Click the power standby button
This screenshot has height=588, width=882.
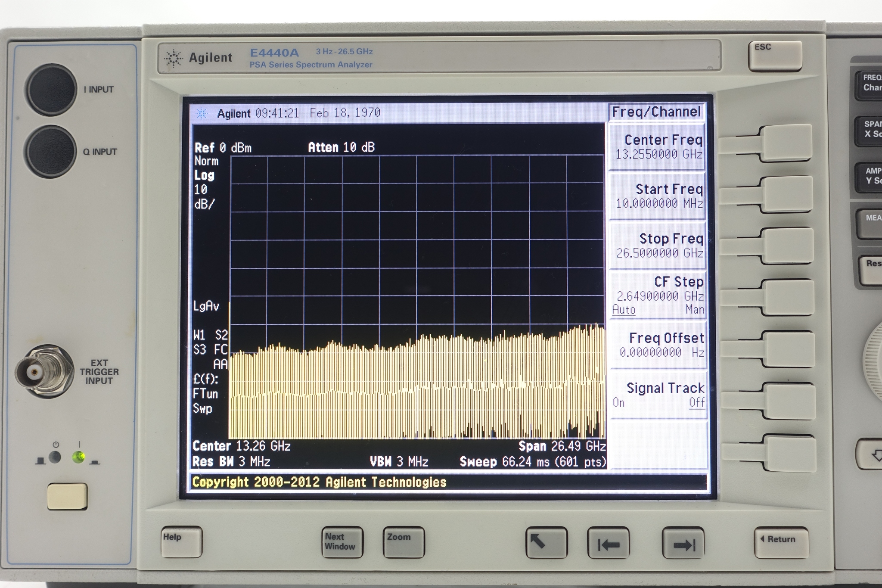click(x=67, y=496)
